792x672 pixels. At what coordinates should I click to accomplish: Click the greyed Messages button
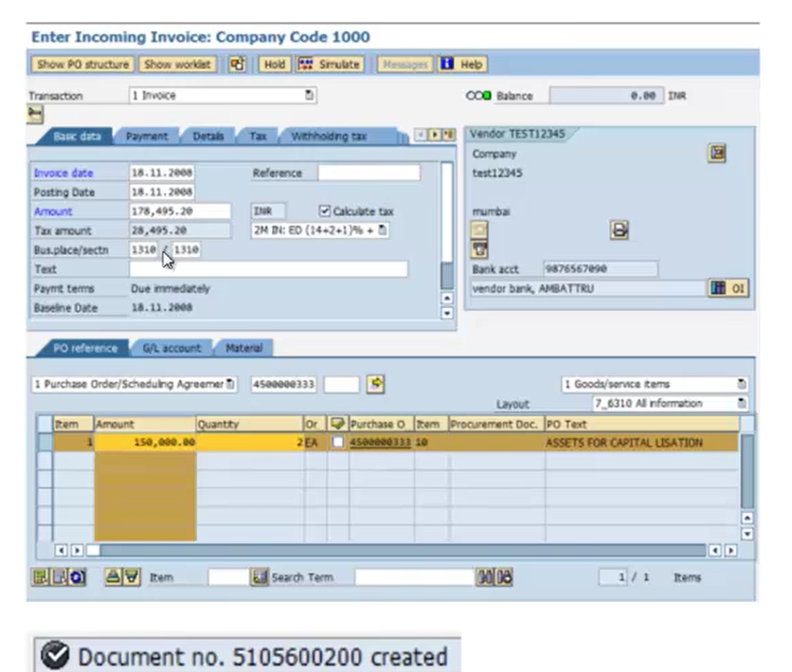tap(405, 64)
